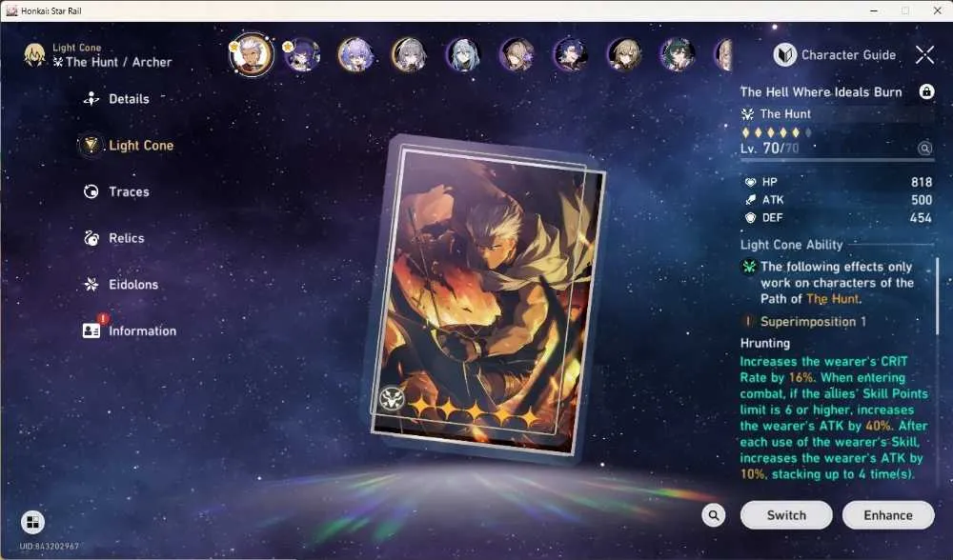Image resolution: width=953 pixels, height=560 pixels.
Task: Select the white-haired Archer portrait
Action: tap(251, 54)
